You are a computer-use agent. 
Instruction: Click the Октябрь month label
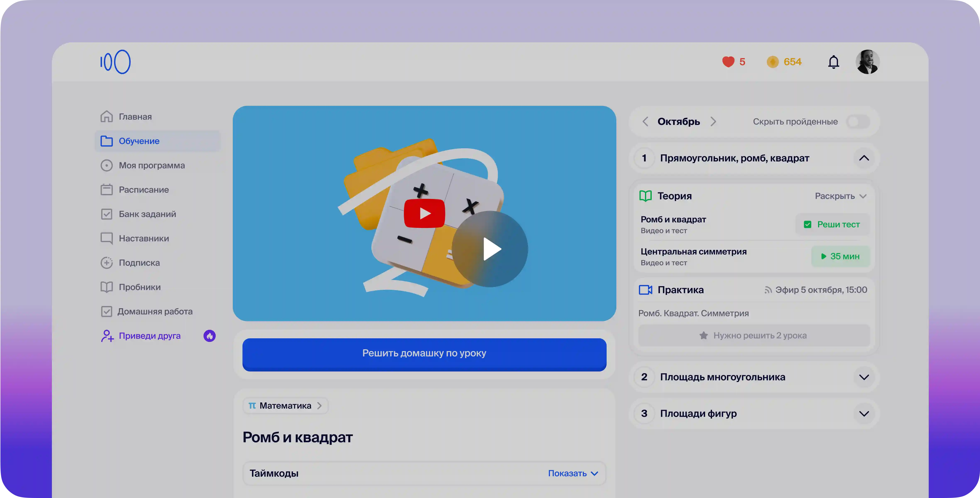tap(679, 122)
